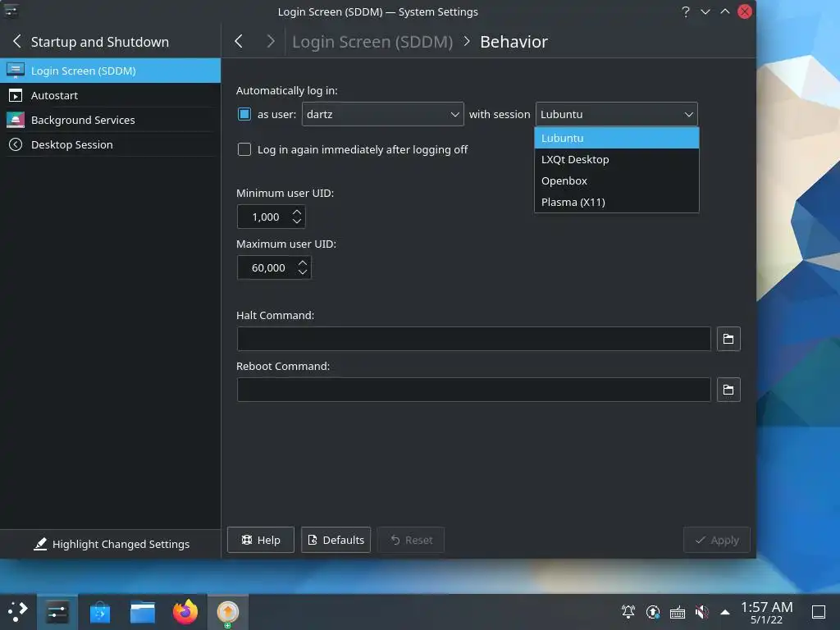Click the back navigation arrow in header

point(239,41)
